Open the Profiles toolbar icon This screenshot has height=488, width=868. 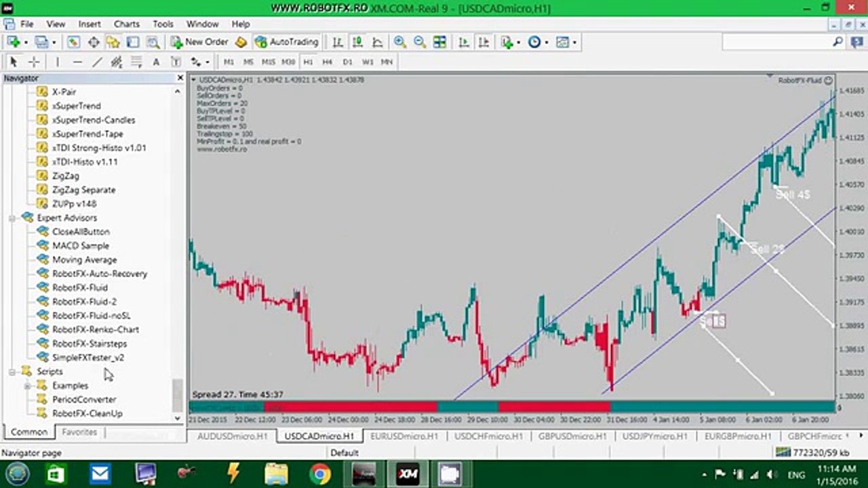click(x=41, y=42)
